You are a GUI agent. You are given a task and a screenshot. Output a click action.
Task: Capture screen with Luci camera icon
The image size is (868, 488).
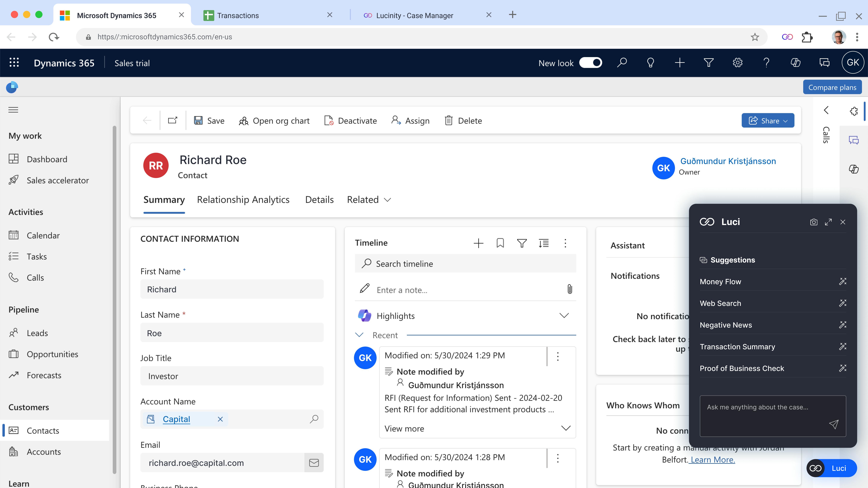[813, 222]
